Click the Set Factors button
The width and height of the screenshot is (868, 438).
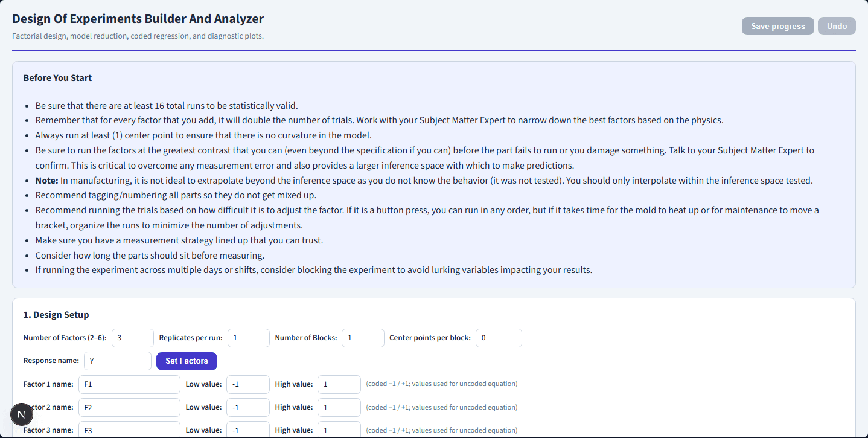coord(187,361)
